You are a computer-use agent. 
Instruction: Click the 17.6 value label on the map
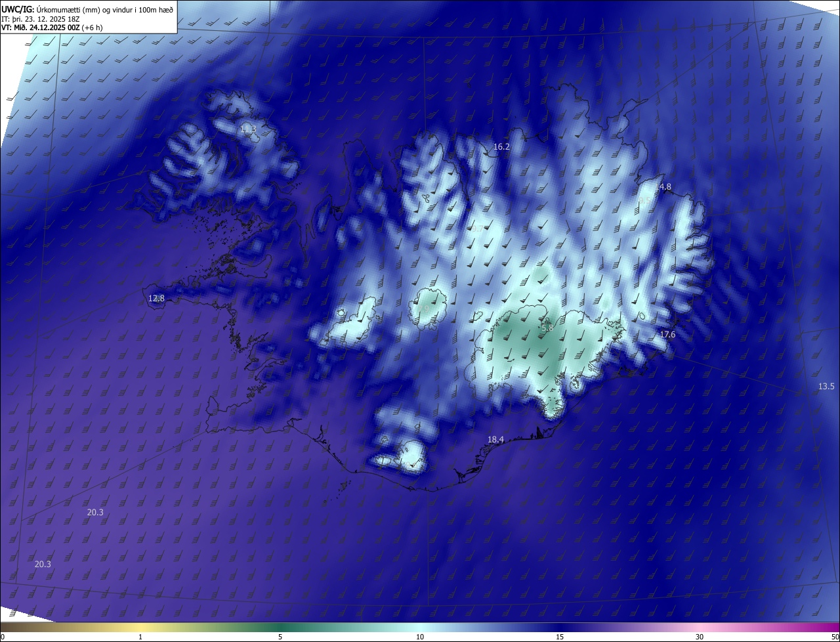click(x=667, y=335)
